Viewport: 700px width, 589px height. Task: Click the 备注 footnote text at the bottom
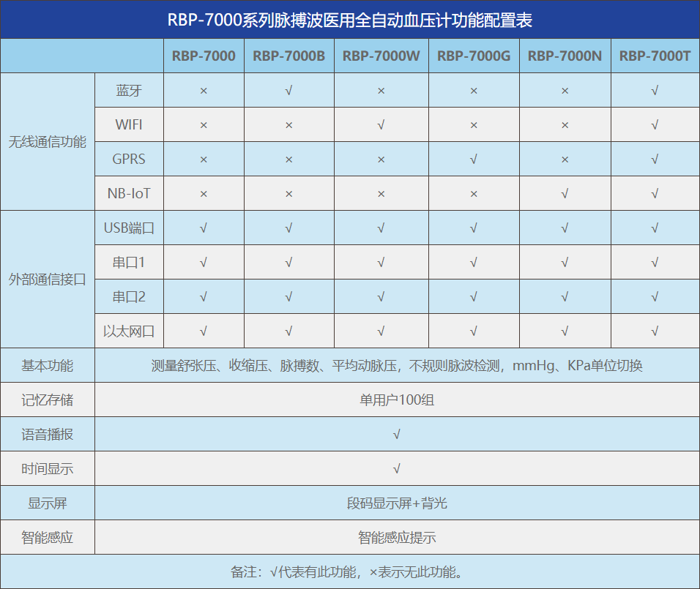pos(350,572)
